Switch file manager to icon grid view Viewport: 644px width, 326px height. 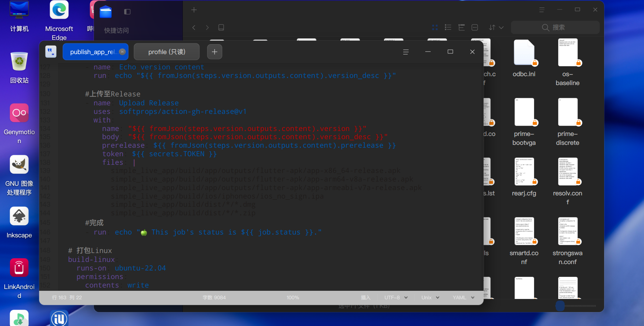point(435,27)
